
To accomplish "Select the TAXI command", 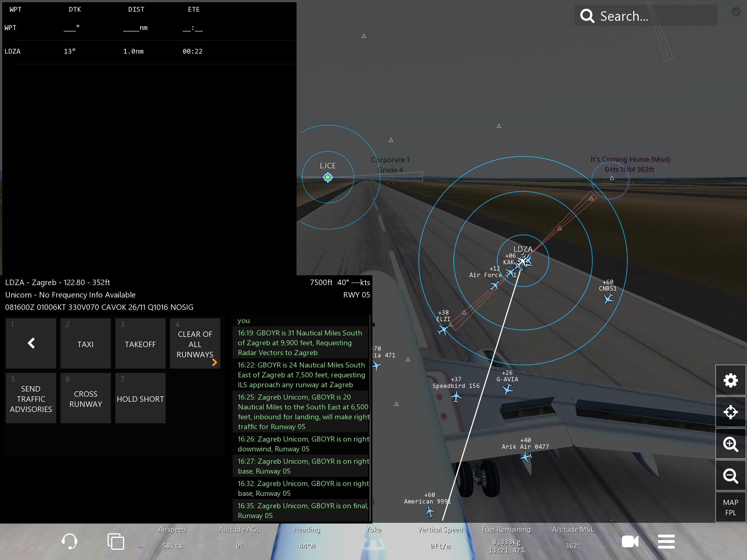I will click(85, 344).
